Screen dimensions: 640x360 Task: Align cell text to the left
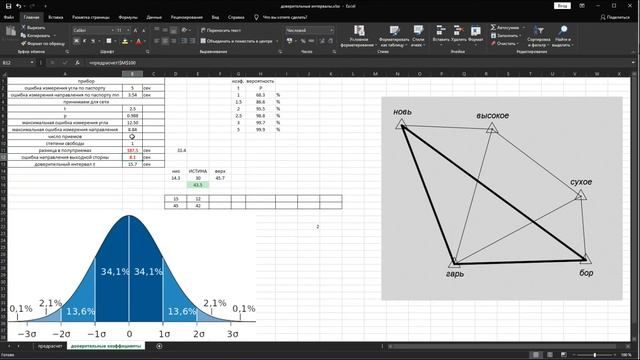coord(157,41)
